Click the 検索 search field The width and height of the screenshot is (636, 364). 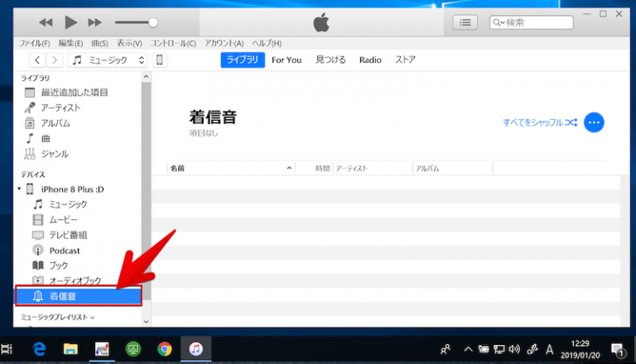pos(532,22)
